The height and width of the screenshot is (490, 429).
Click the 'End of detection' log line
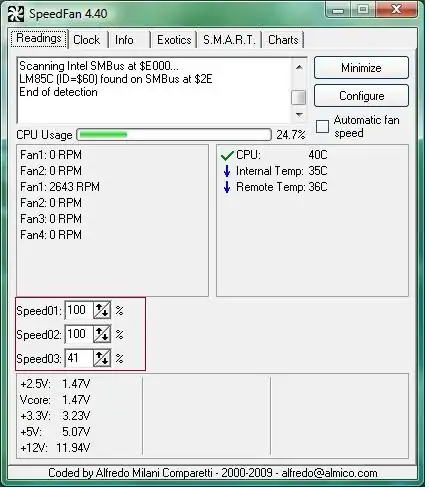(x=58, y=92)
